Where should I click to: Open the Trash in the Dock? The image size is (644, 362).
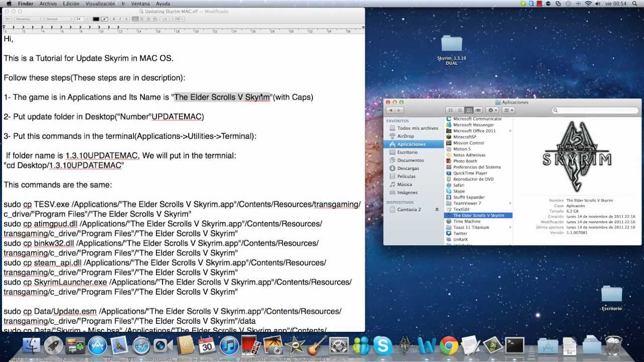614,346
